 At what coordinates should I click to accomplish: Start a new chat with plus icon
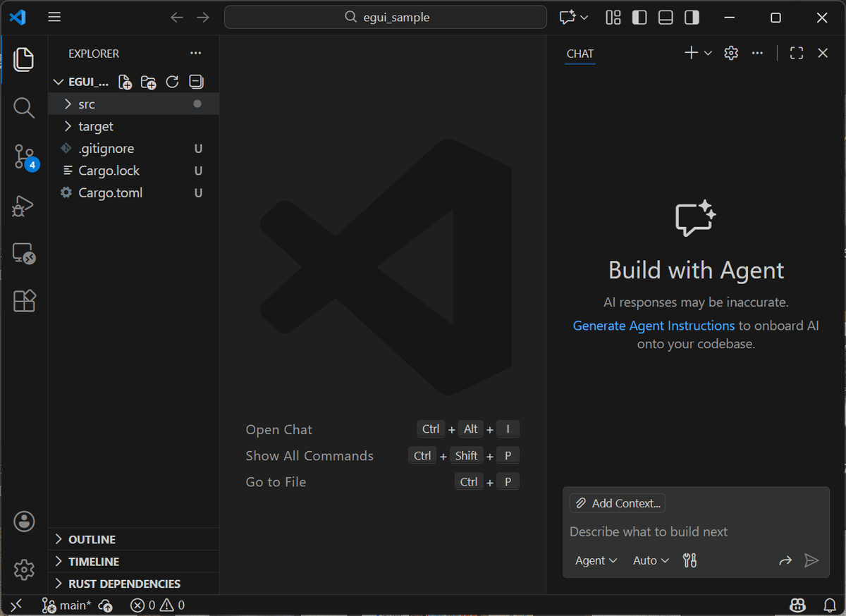691,53
